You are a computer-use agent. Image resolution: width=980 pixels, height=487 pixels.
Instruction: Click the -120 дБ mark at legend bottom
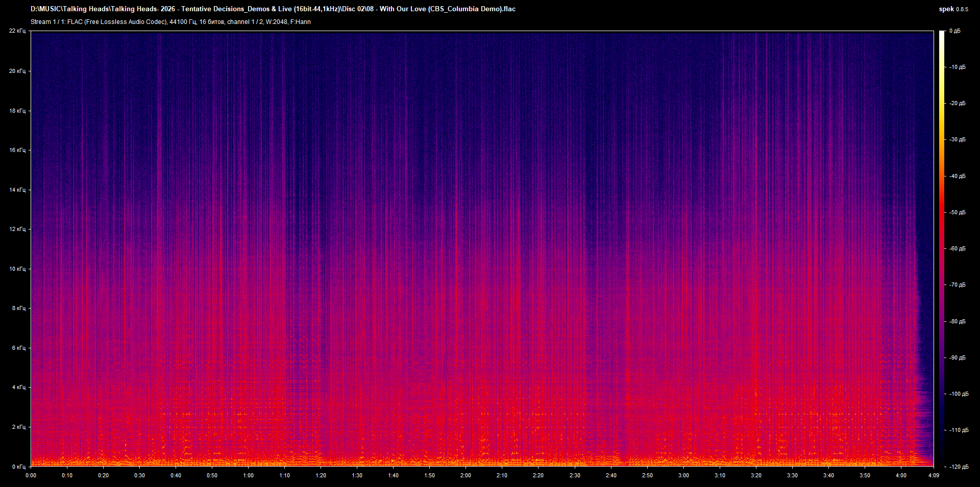pyautogui.click(x=960, y=467)
